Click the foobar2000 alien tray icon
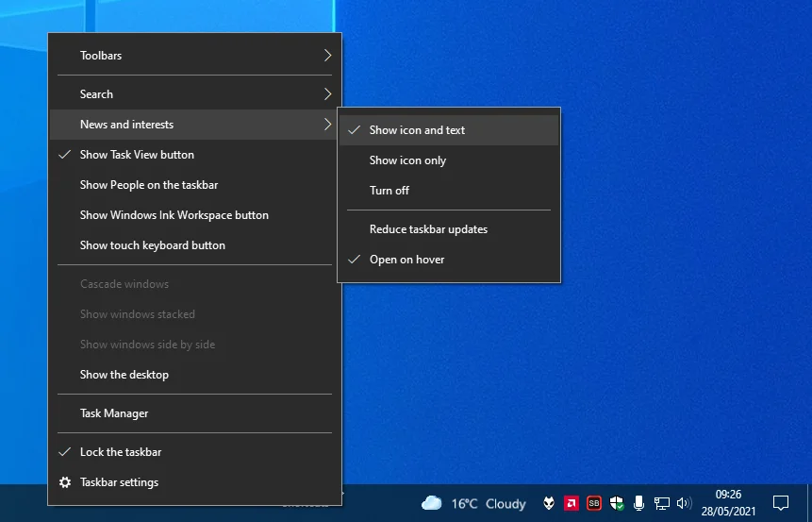 [549, 503]
